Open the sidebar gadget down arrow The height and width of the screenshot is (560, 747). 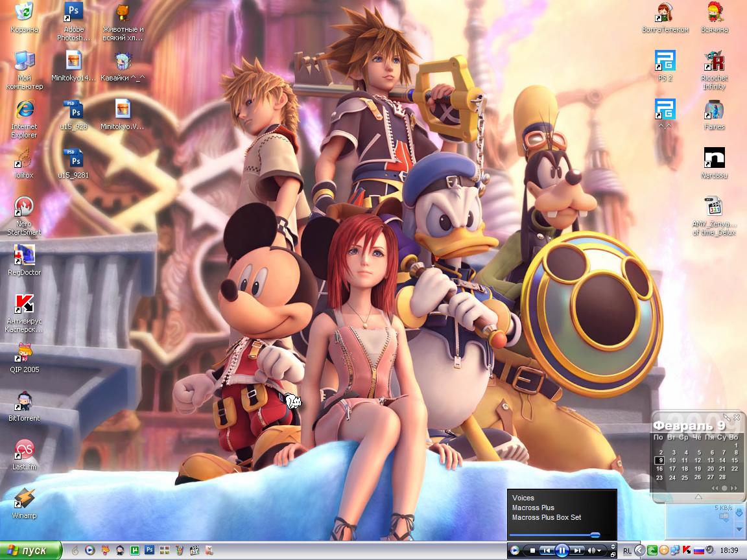[739, 529]
